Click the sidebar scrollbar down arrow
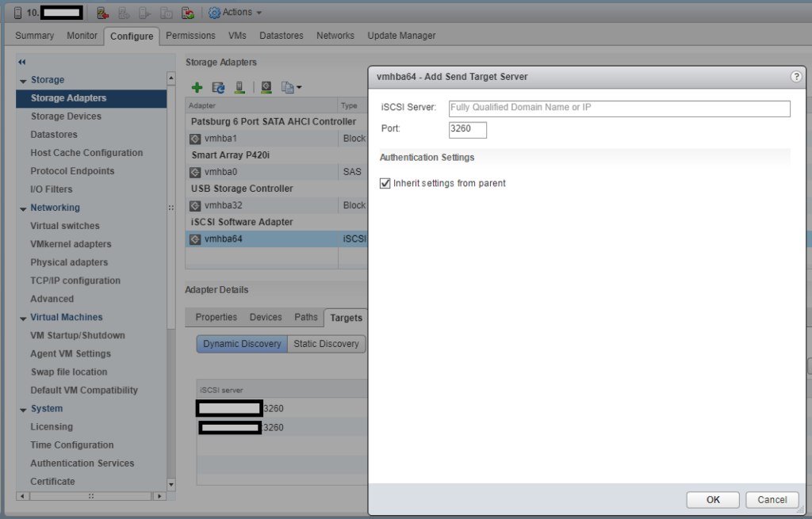 coord(170,484)
